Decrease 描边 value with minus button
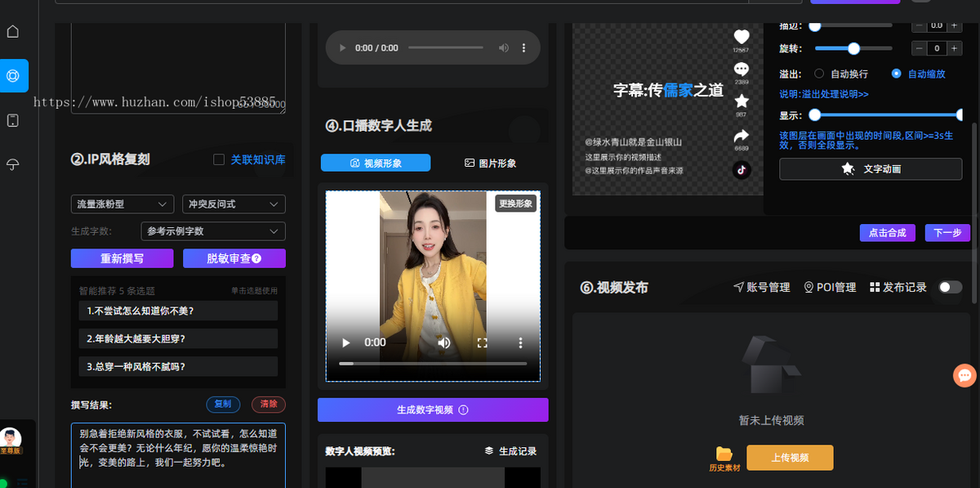Screen dimensions: 980x488 (919, 25)
